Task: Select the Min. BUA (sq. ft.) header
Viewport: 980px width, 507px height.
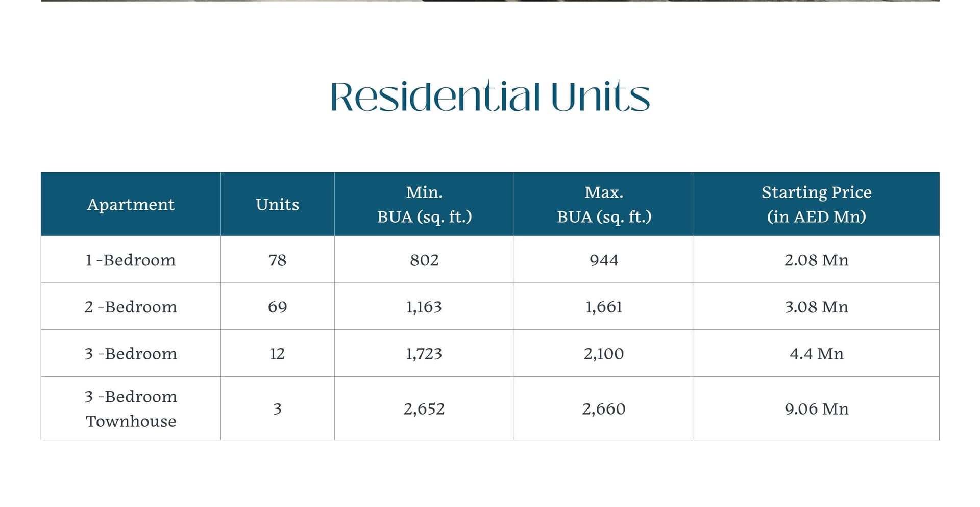Action: [x=424, y=204]
